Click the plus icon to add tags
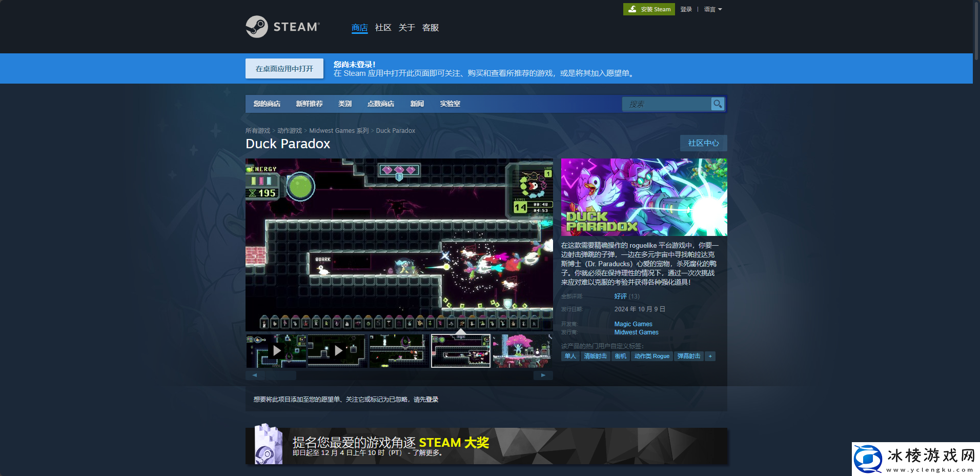 tap(710, 356)
